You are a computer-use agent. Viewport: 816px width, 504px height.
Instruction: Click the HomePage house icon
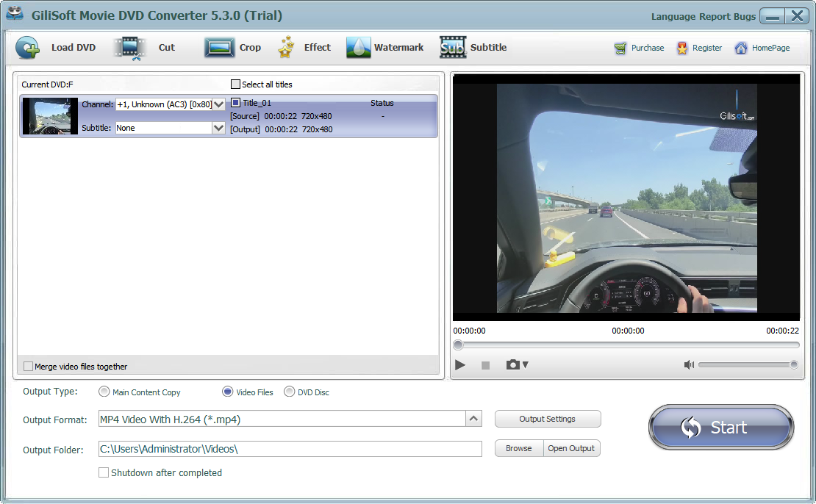click(x=740, y=48)
